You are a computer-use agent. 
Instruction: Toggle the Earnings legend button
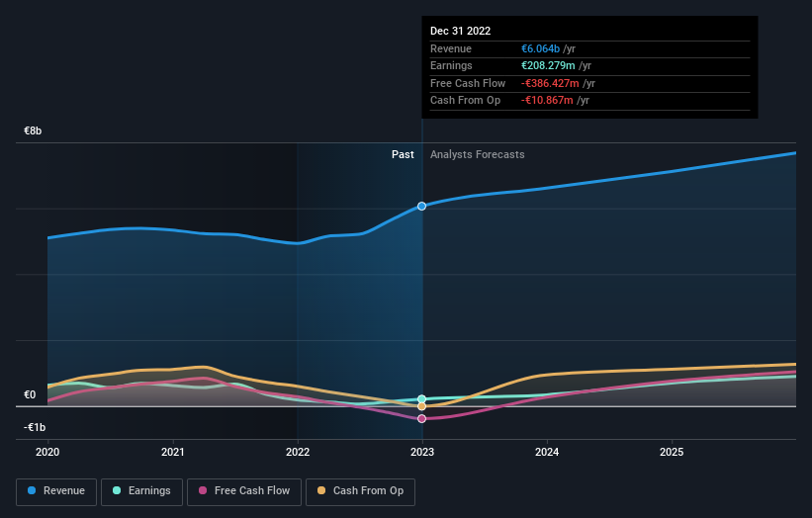coord(141,491)
